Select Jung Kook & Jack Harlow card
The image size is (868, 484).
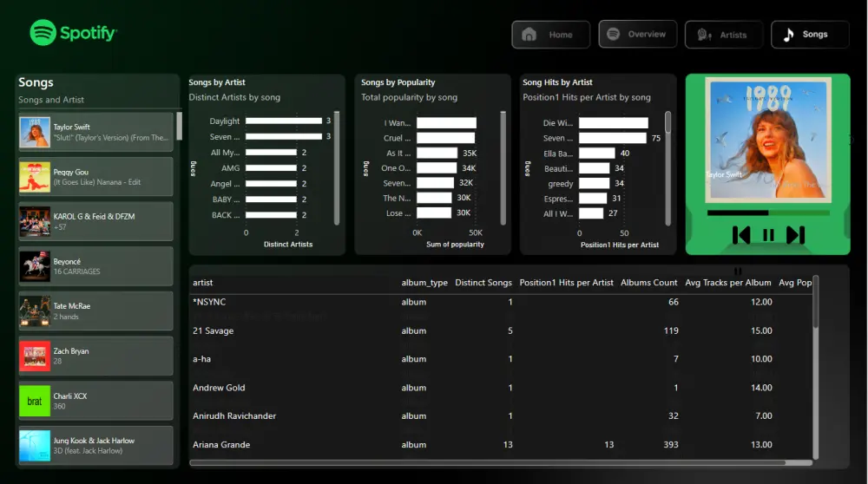(x=96, y=445)
